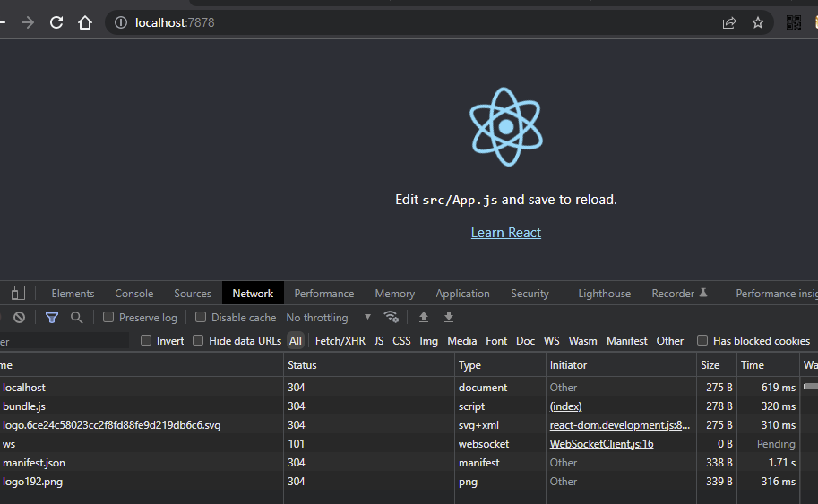
Task: Check the Invert filter checkbox
Action: point(146,340)
